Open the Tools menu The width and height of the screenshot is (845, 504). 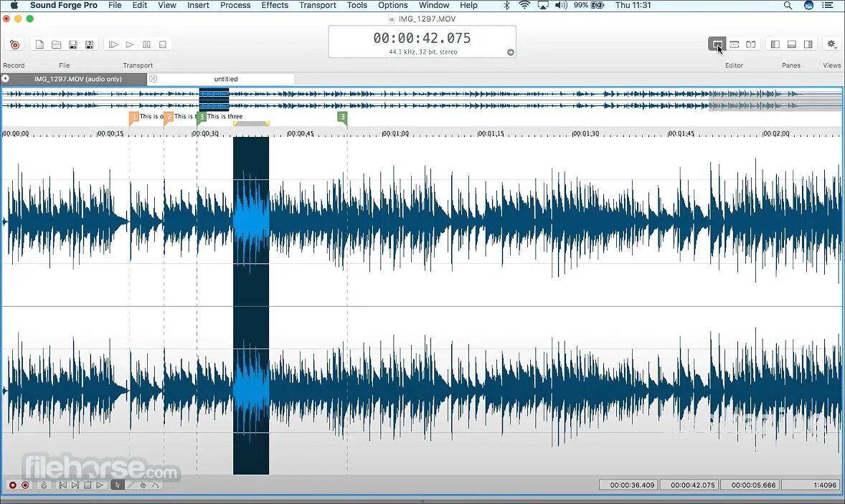coord(357,6)
